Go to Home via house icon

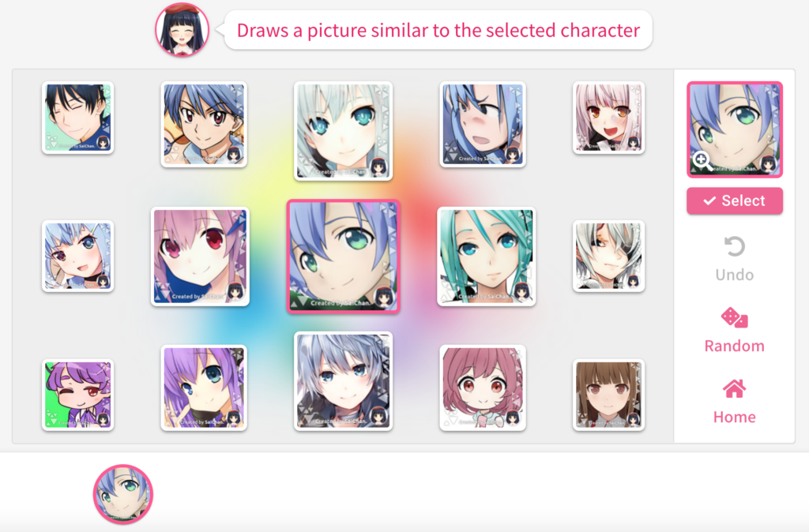734,388
